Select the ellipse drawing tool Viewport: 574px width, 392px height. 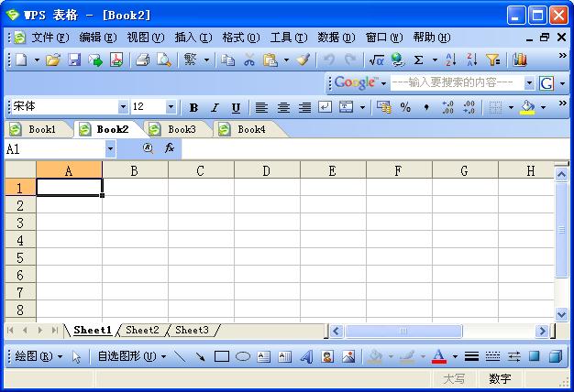(x=243, y=356)
